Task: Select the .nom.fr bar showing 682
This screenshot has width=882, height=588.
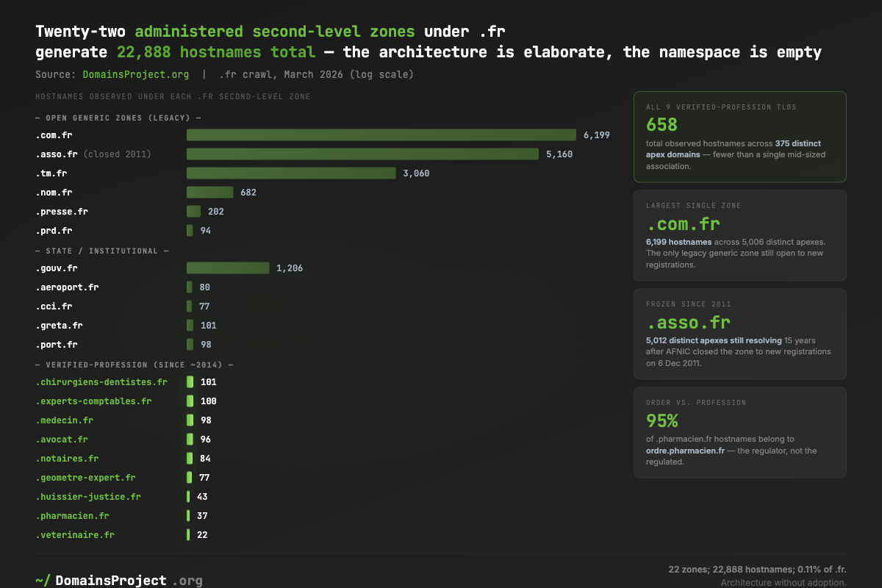Action: 209,193
